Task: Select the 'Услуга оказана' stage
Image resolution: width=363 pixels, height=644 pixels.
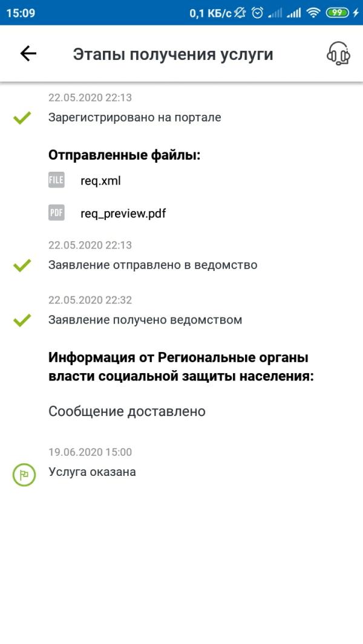Action: (92, 472)
